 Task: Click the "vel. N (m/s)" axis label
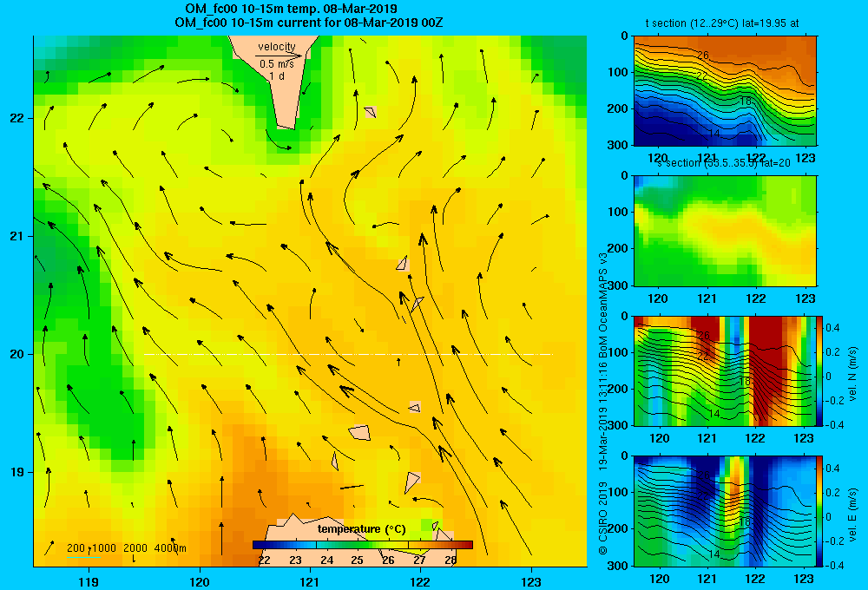852,374
